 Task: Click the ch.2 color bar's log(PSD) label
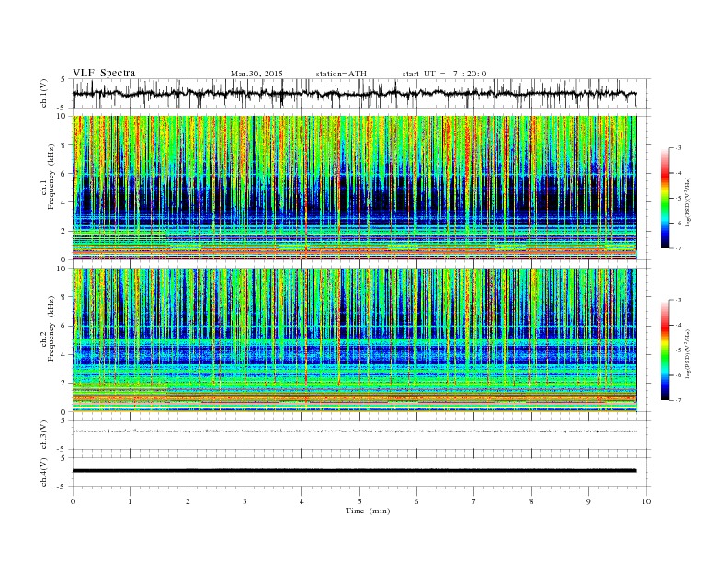(687, 352)
